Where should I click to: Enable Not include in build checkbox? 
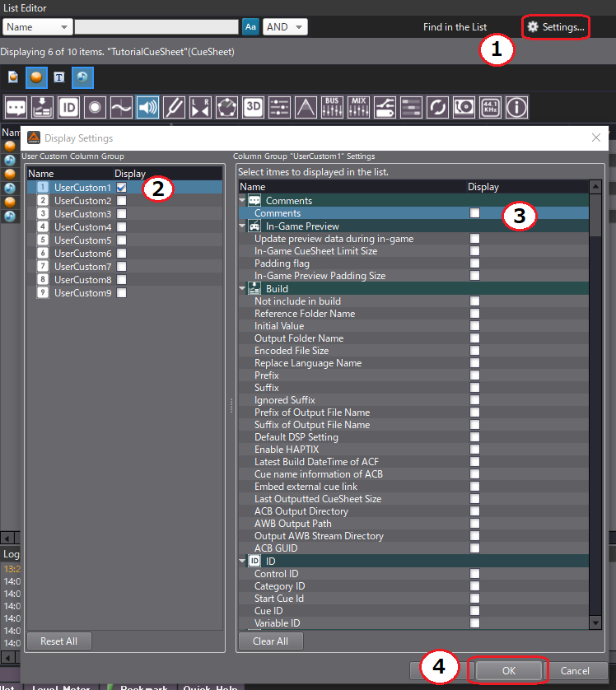tap(474, 301)
